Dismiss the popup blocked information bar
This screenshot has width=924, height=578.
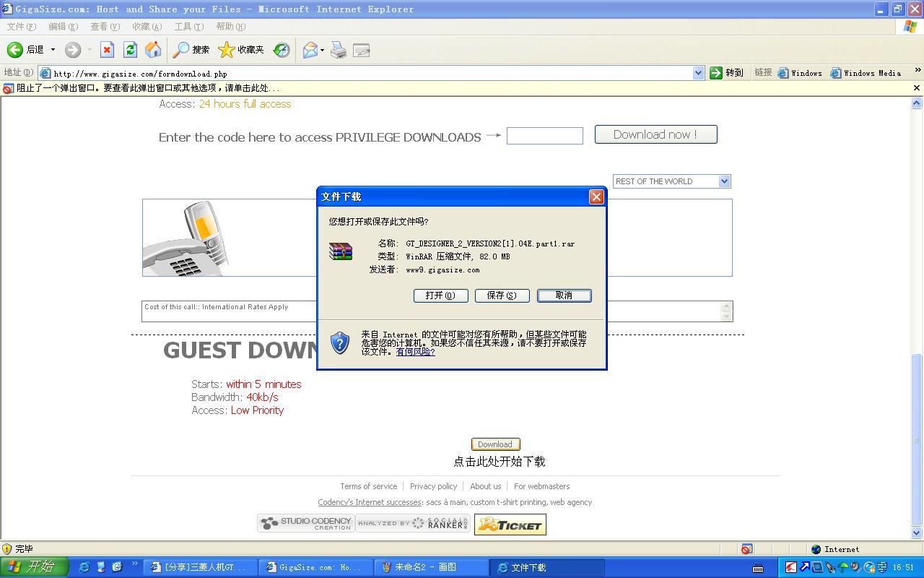click(916, 88)
